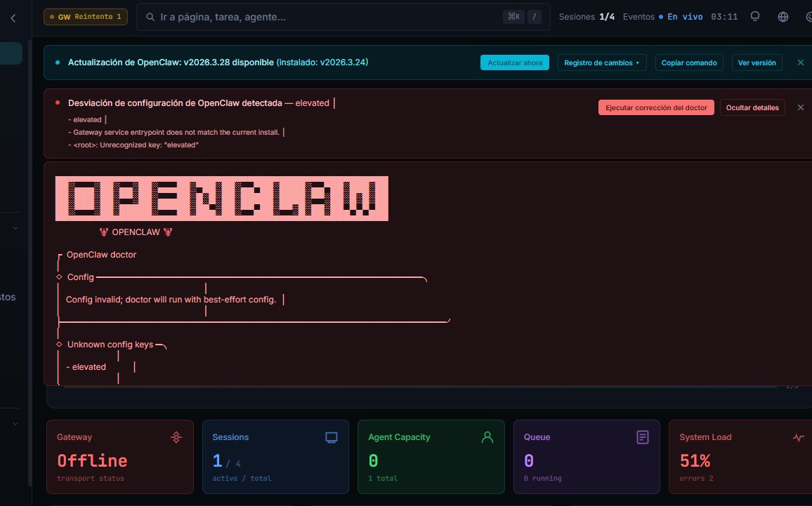Screen dimensions: 812x506
Task: Click the OPENCLAW ASCII banner
Action: (222, 199)
